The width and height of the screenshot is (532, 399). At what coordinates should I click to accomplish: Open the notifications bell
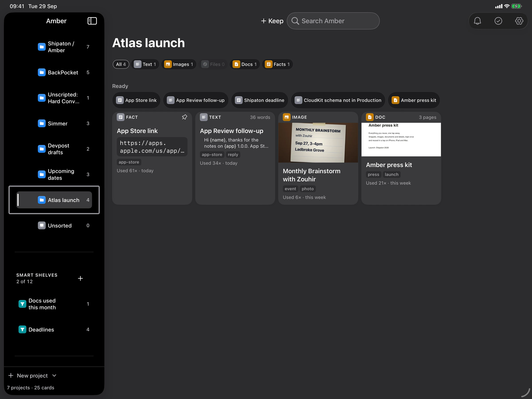(x=477, y=21)
